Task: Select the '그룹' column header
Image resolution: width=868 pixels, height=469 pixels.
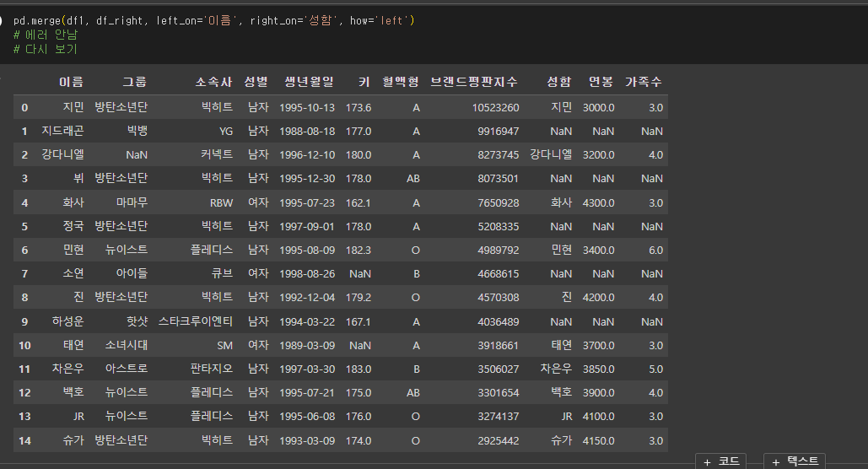Action: coord(134,82)
